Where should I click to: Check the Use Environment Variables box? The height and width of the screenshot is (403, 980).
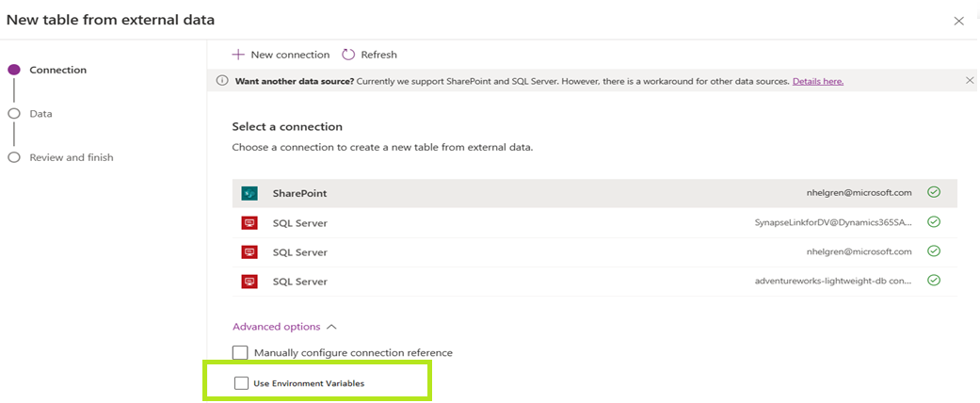tap(241, 383)
